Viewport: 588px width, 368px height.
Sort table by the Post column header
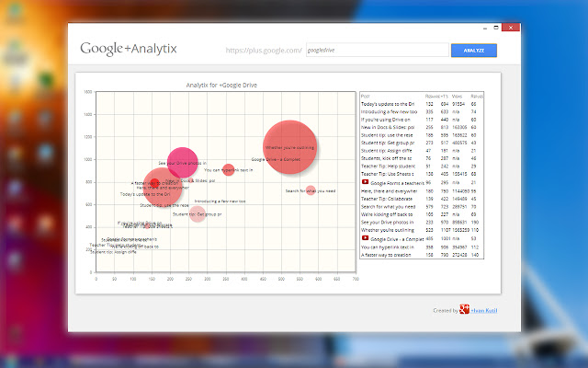pyautogui.click(x=366, y=96)
